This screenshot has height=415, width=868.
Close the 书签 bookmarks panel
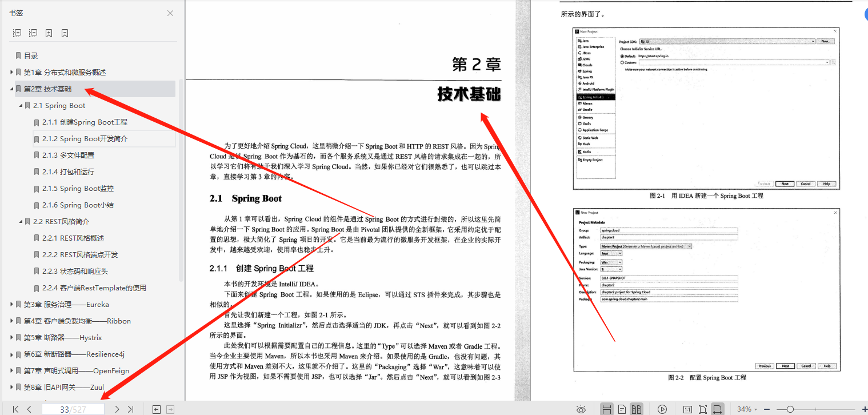coord(170,13)
